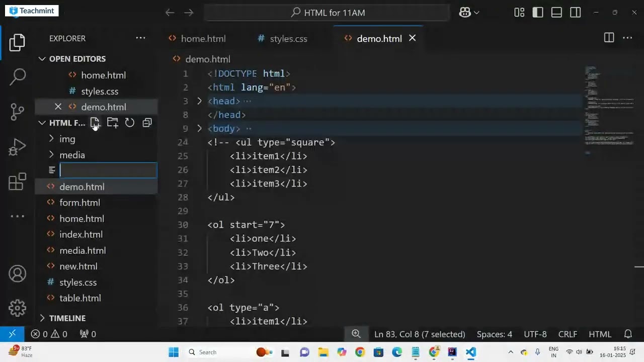Open styles.css from Open Editors list

(x=100, y=91)
